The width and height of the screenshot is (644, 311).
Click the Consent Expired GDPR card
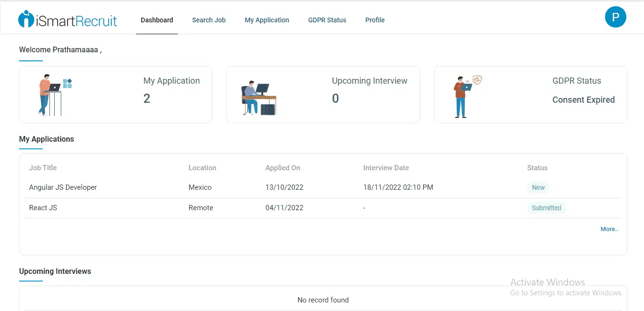coord(531,95)
